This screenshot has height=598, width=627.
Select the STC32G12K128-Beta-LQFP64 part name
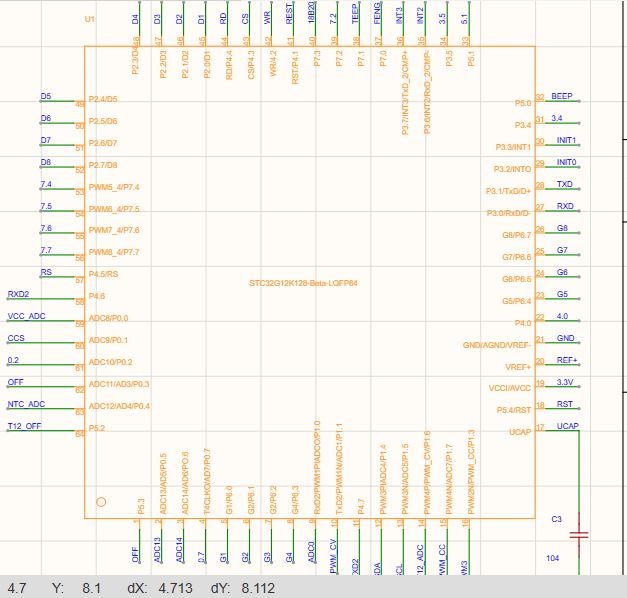pyautogui.click(x=303, y=283)
